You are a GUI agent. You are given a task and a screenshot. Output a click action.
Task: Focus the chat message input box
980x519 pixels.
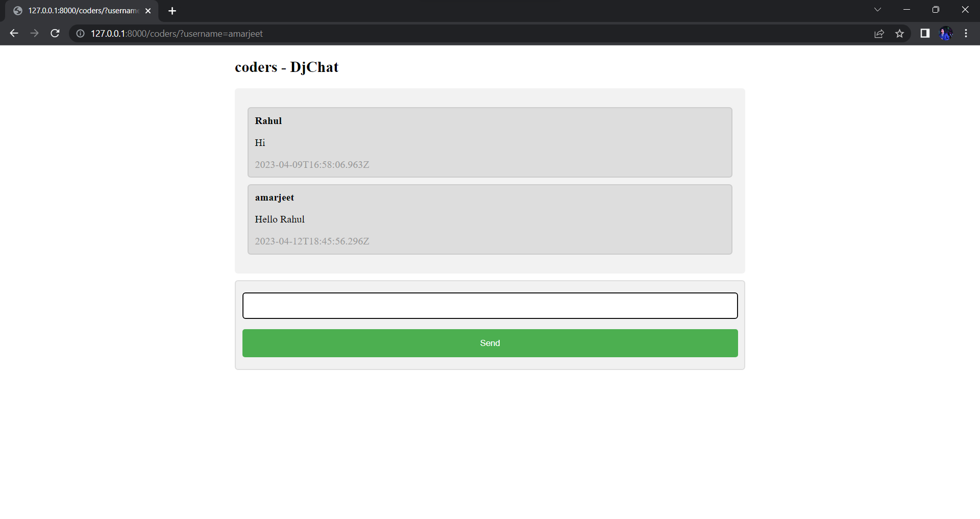(490, 306)
